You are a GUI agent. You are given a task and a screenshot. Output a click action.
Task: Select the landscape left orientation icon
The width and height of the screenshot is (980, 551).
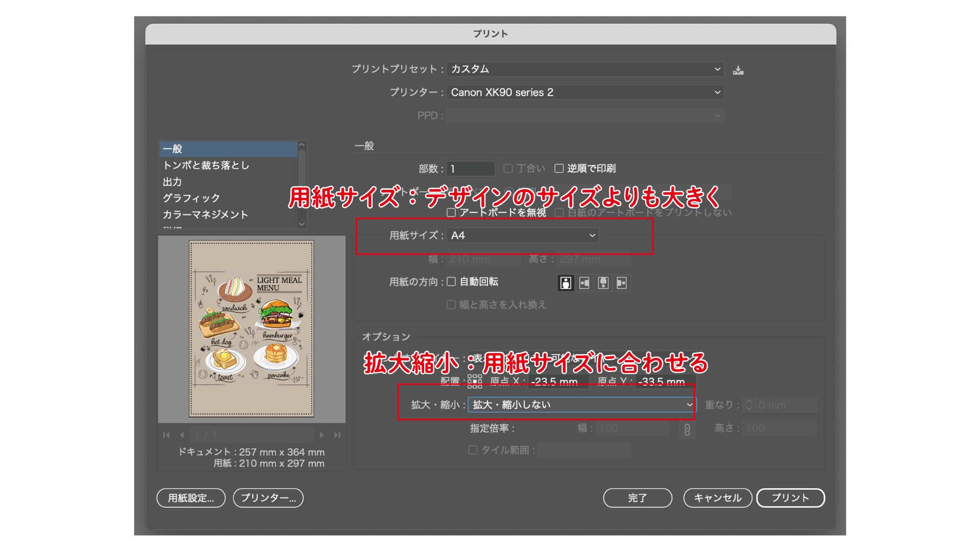[x=584, y=283]
